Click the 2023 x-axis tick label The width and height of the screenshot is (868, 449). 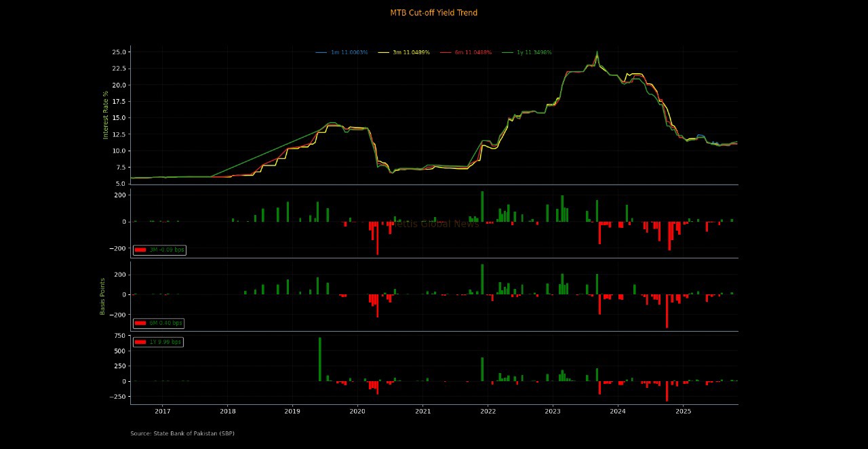click(553, 411)
